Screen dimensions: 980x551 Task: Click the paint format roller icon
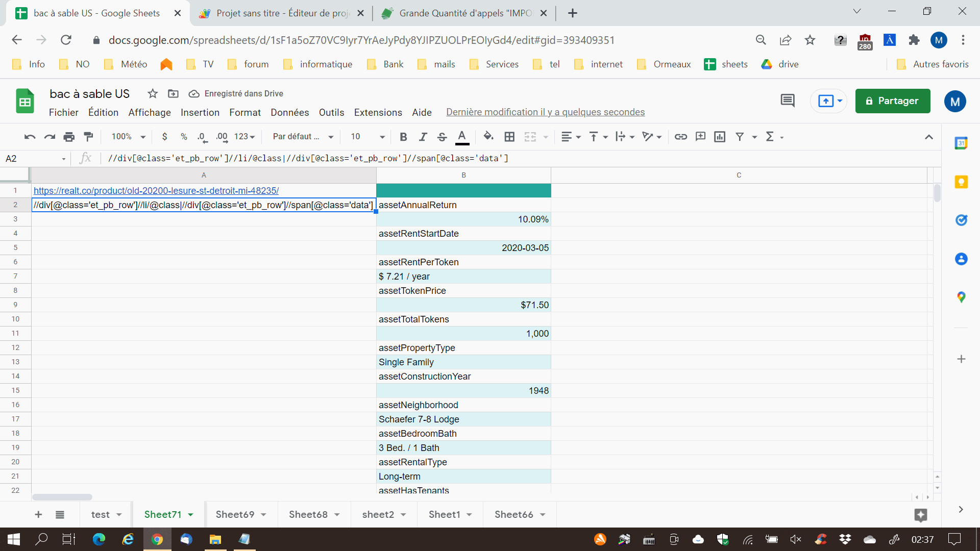(x=88, y=136)
